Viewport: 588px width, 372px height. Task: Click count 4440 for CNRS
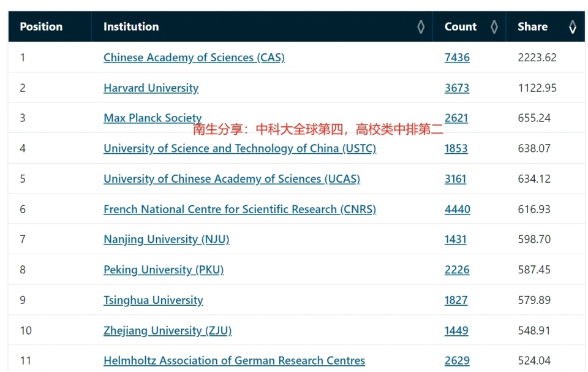click(x=457, y=209)
